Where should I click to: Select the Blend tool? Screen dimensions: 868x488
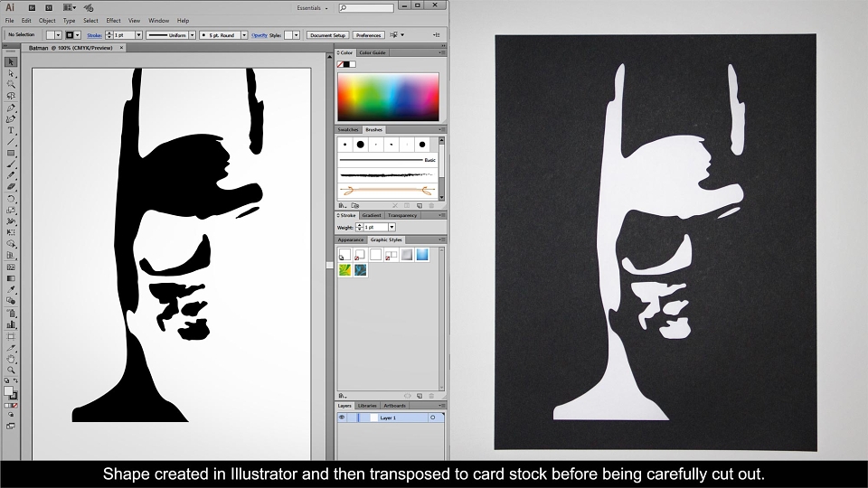[11, 301]
